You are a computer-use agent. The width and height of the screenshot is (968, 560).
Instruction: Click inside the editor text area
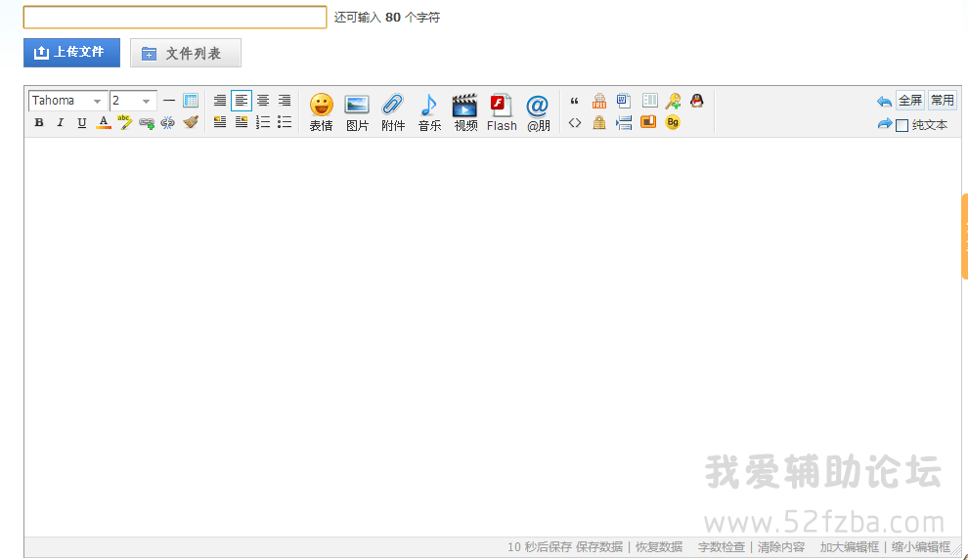tap(492, 336)
